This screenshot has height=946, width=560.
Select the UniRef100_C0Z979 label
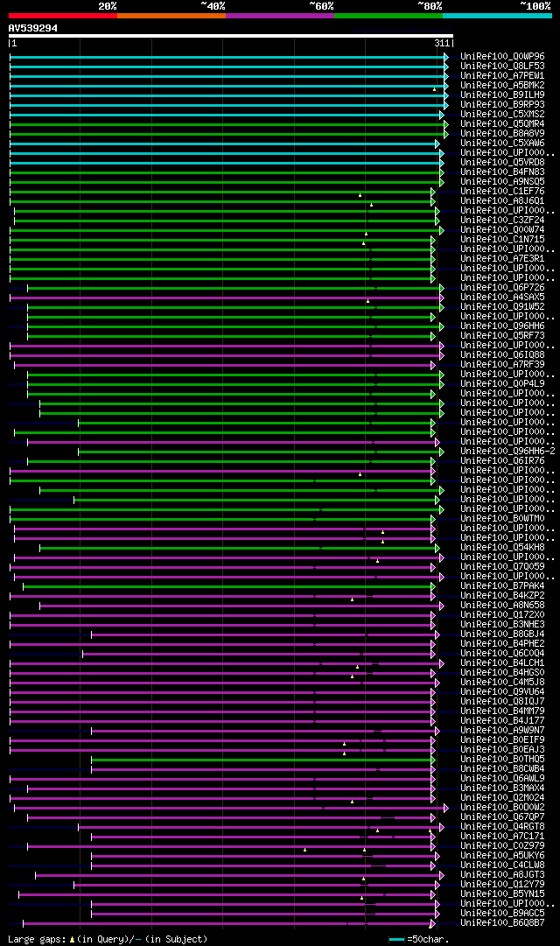(502, 846)
